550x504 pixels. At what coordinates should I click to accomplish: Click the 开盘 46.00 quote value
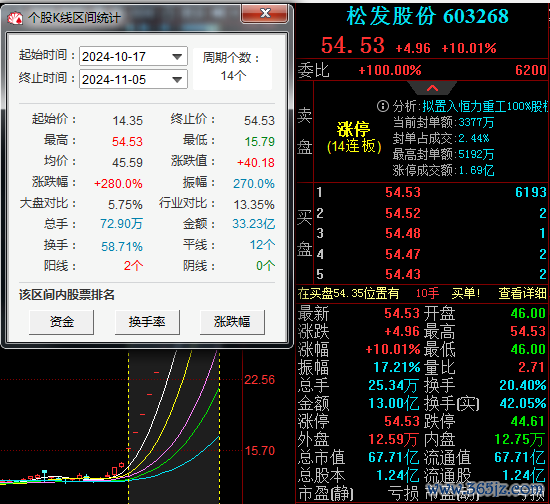[x=528, y=313]
